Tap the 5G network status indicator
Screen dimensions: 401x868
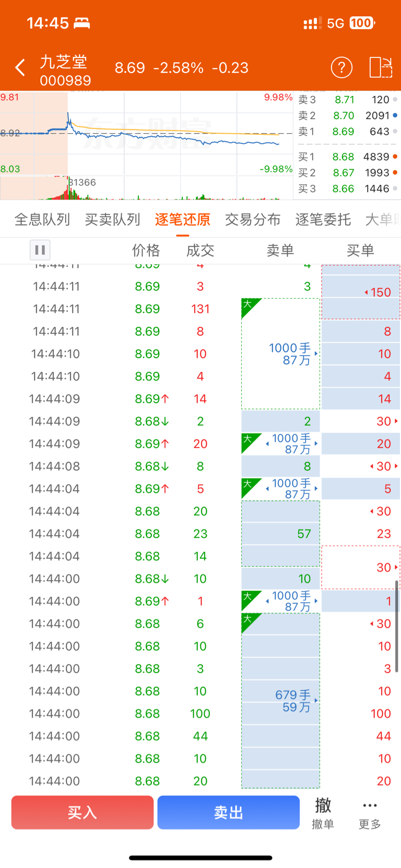(335, 23)
